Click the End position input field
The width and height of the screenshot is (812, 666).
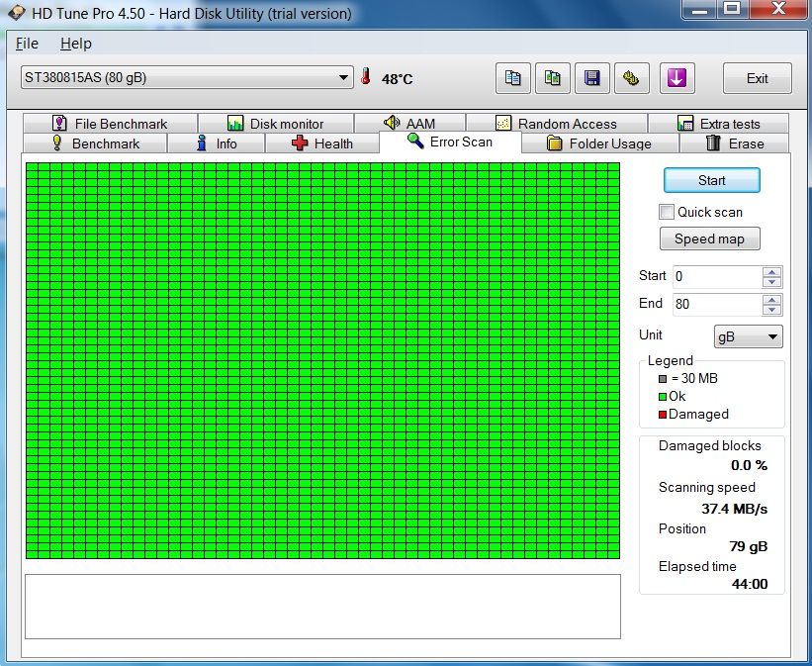pos(717,304)
